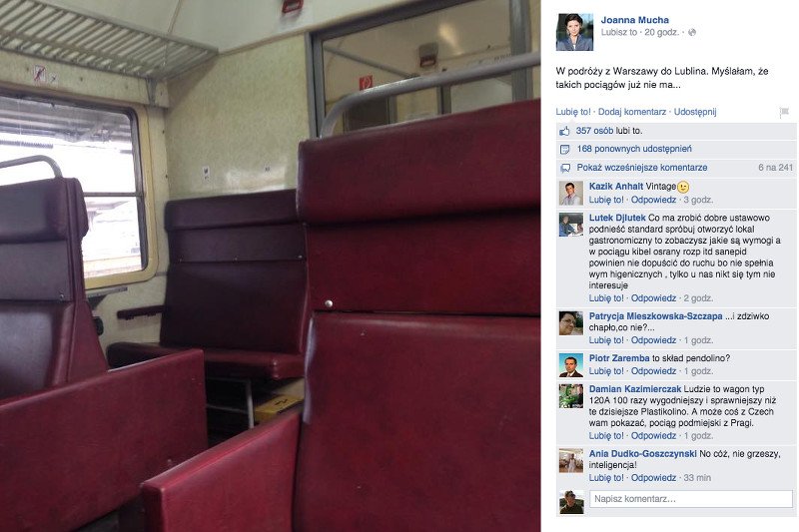The width and height of the screenshot is (799, 532).
Task: Click the public globe privacy icon
Action: click(x=692, y=33)
